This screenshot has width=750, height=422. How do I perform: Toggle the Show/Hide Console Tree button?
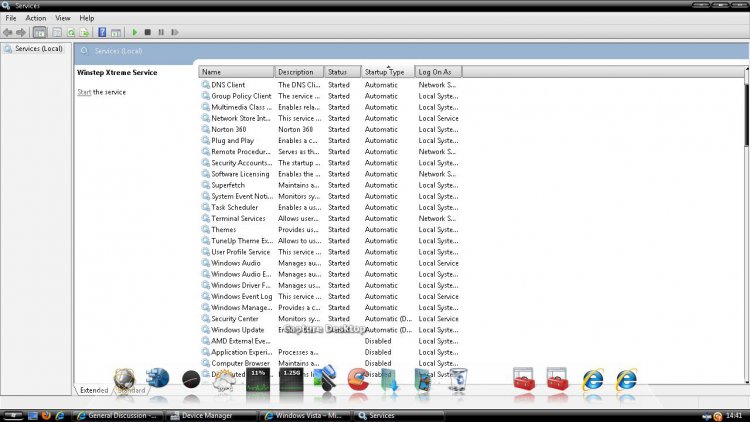[x=40, y=33]
